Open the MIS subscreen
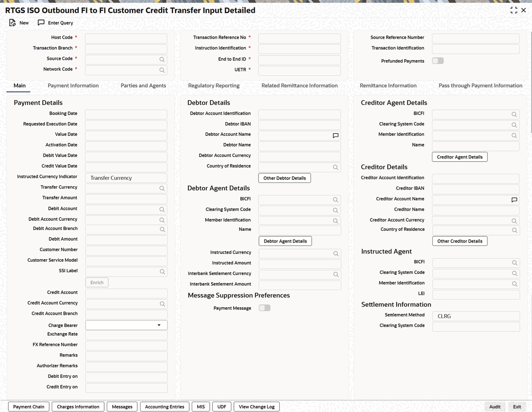The width and height of the screenshot is (532, 412). (x=201, y=407)
